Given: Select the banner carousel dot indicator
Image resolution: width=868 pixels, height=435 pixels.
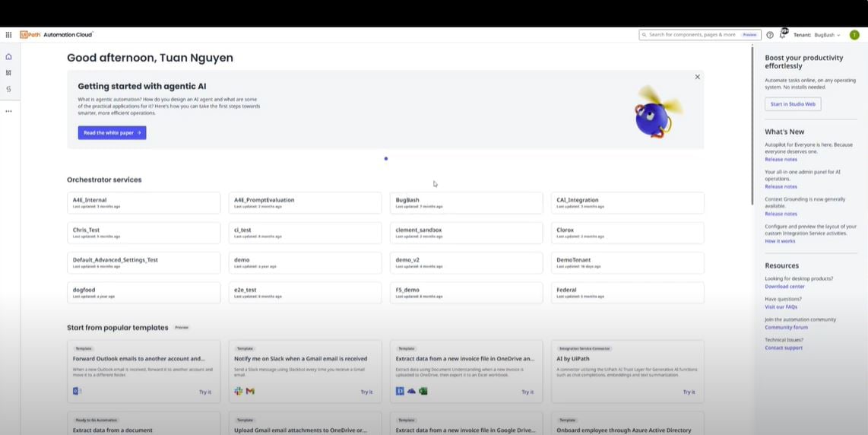Looking at the screenshot, I should point(386,158).
